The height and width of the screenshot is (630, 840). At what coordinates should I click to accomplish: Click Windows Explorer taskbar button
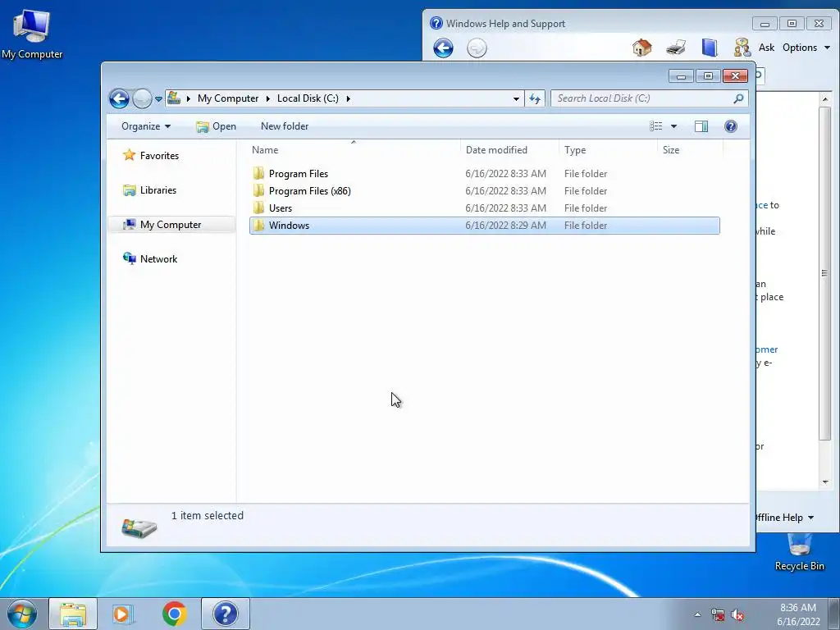[73, 614]
